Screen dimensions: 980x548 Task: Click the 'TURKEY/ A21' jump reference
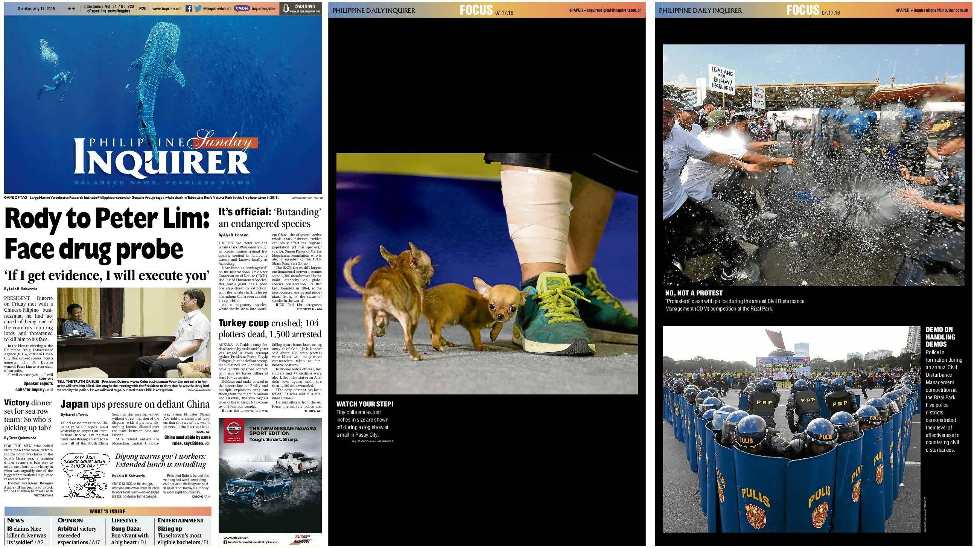tap(313, 411)
